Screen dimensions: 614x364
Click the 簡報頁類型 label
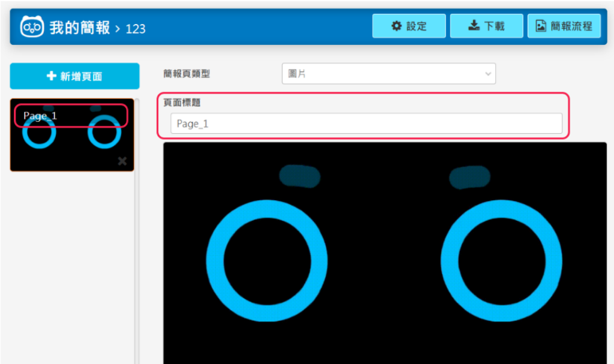click(x=186, y=74)
